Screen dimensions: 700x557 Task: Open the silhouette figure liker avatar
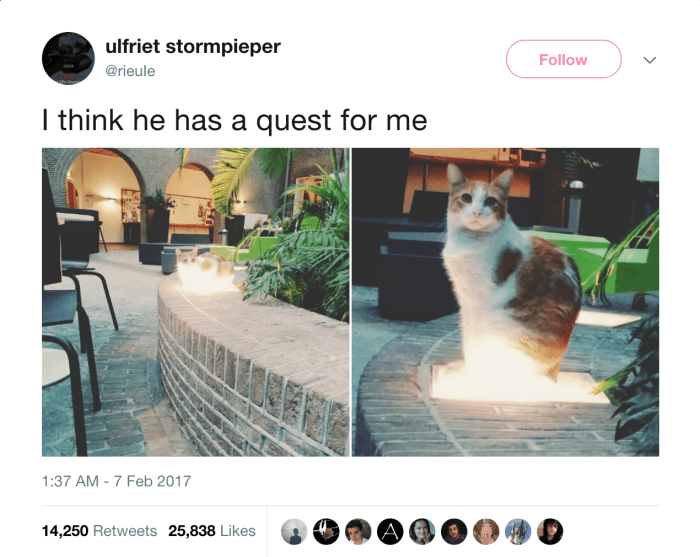click(294, 531)
